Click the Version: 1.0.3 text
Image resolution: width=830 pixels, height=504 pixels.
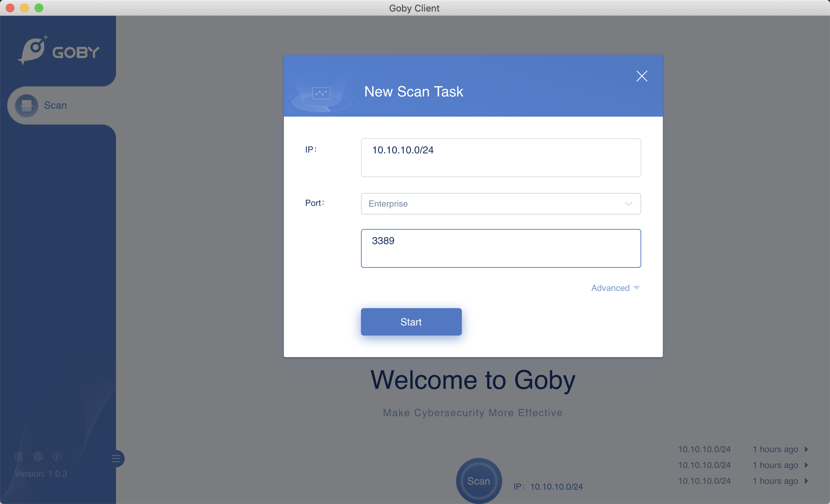coord(41,474)
